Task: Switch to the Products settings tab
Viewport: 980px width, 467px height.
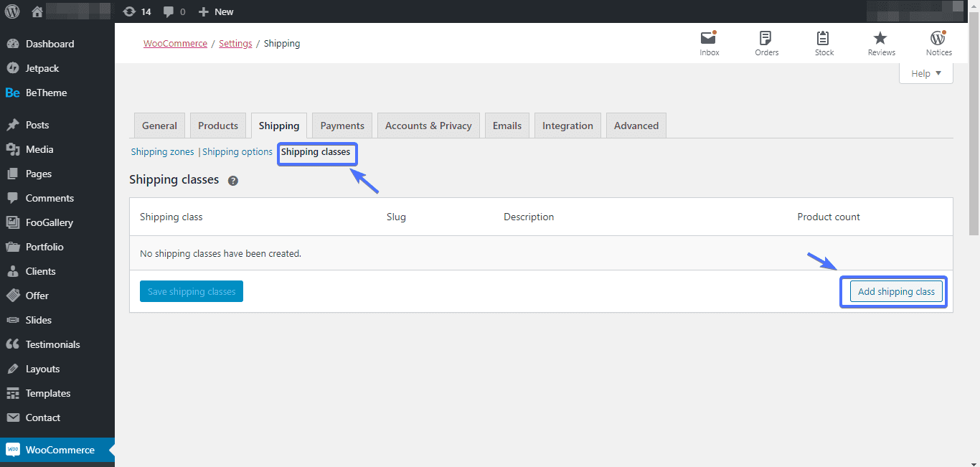Action: 218,126
